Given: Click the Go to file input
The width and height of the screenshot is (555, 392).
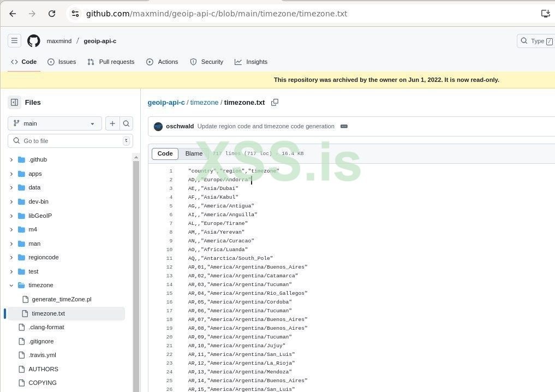Looking at the screenshot, I should (x=70, y=141).
